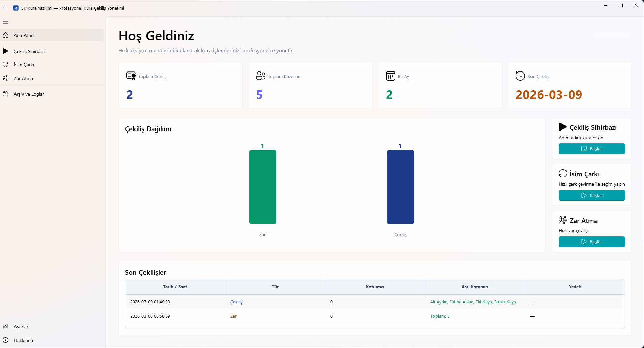Click the Toplam Kazanan people icon
Image resolution: width=644 pixels, height=348 pixels.
click(x=261, y=76)
